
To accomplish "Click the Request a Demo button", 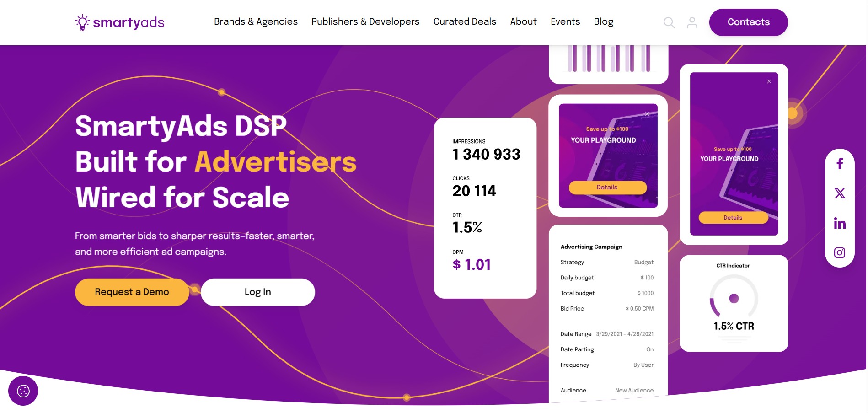I will pyautogui.click(x=131, y=292).
